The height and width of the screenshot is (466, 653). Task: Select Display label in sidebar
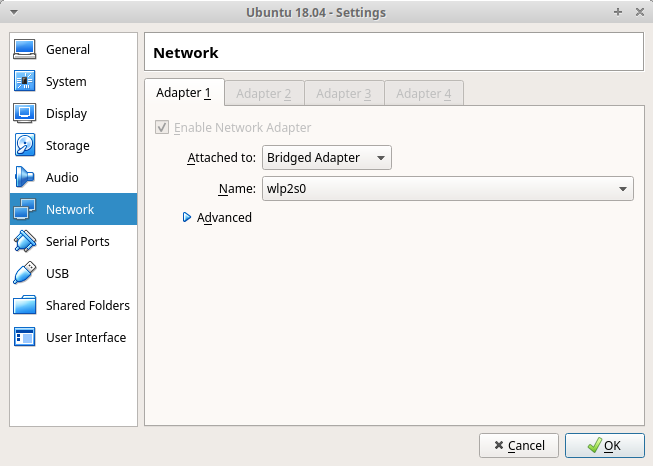click(x=67, y=114)
